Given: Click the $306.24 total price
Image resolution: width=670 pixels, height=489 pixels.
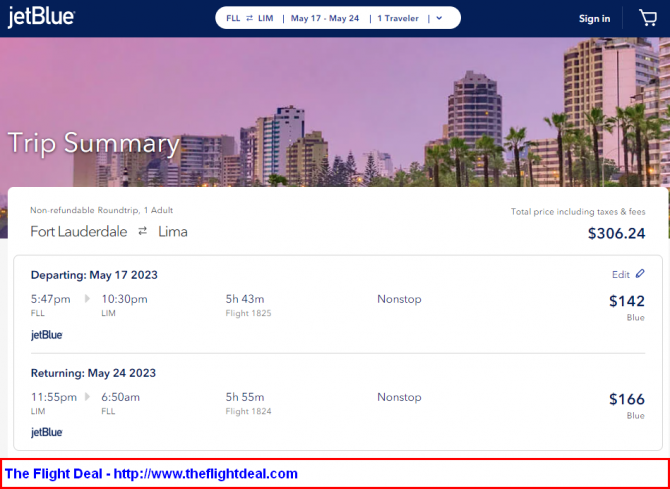Looking at the screenshot, I should 615,233.
